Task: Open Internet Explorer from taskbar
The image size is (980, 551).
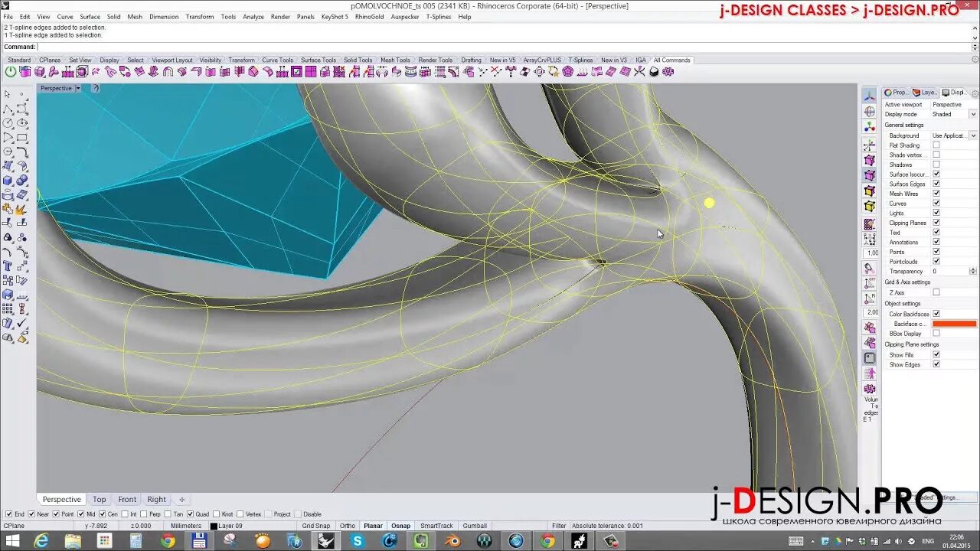Action: click(x=41, y=541)
